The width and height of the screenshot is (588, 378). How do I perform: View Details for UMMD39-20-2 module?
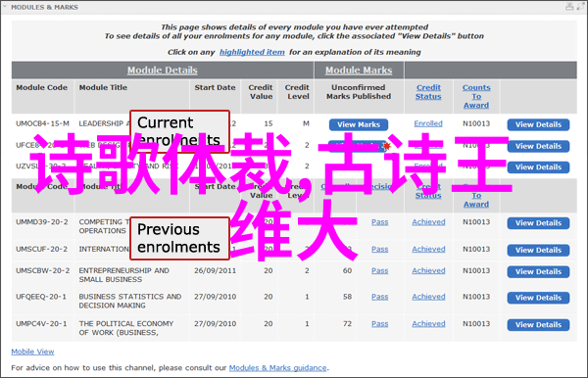point(538,223)
